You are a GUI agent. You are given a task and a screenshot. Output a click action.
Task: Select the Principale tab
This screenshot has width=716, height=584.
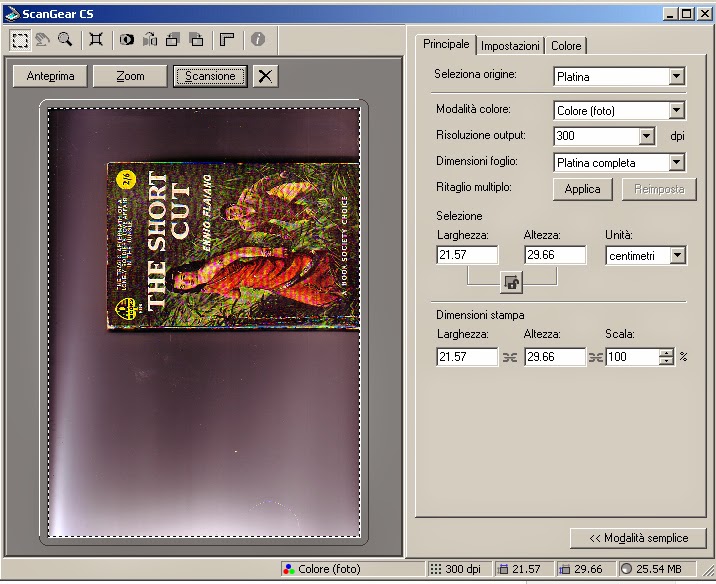coord(446,44)
